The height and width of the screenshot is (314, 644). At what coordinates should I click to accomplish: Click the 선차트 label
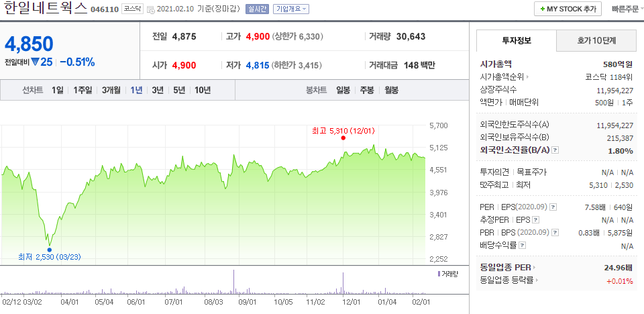click(x=33, y=91)
